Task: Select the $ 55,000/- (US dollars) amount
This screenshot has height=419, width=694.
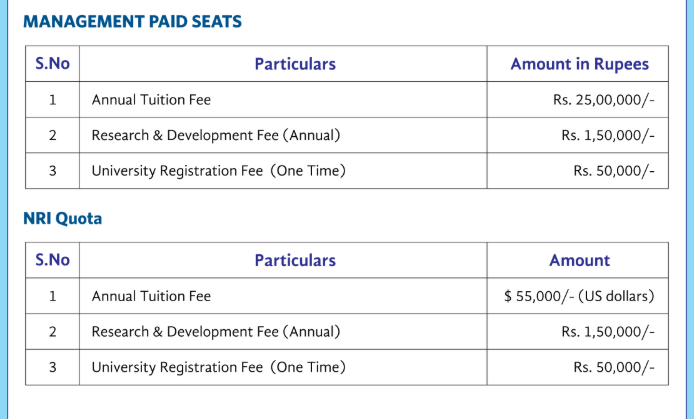Action: (x=579, y=296)
